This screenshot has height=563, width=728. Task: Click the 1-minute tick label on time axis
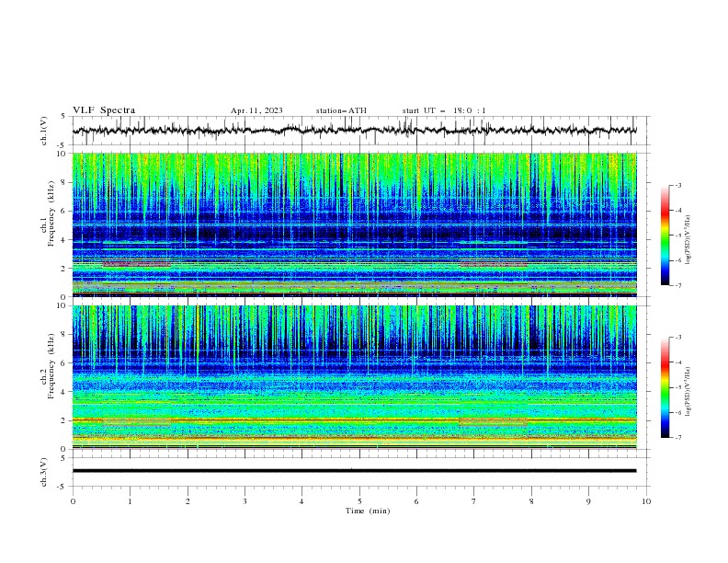point(130,501)
